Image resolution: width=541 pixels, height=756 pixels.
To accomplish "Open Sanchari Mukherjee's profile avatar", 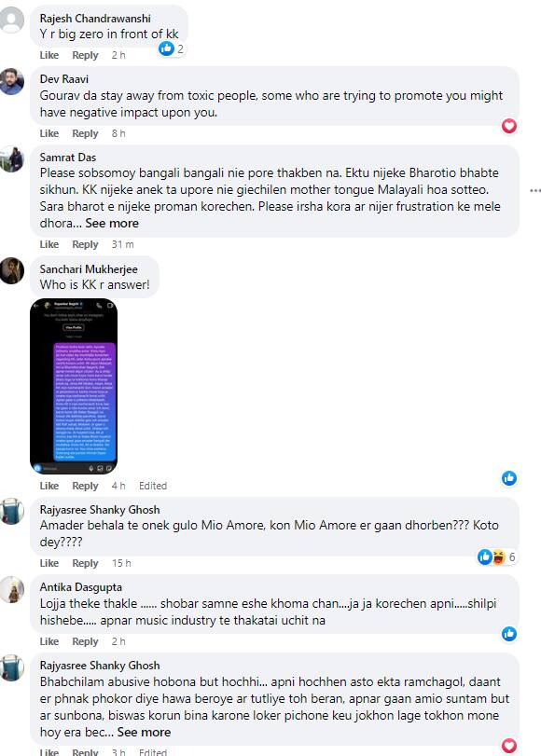I will pyautogui.click(x=11, y=270).
